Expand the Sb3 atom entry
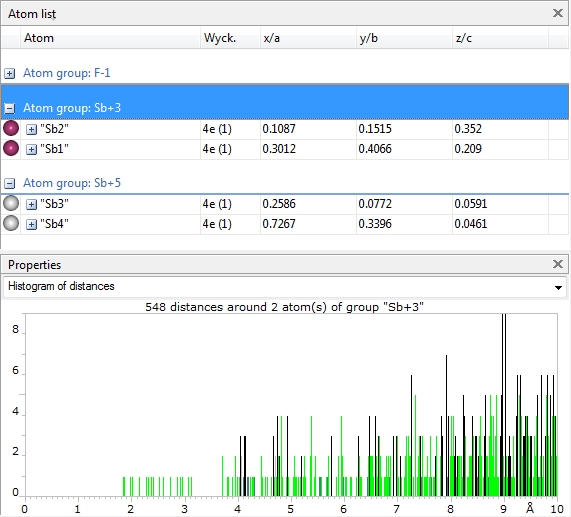Image resolution: width=571 pixels, height=517 pixels. coord(31,204)
